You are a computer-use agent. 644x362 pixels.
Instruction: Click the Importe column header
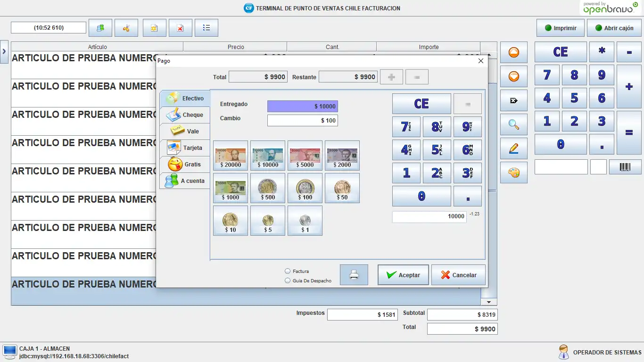429,47
